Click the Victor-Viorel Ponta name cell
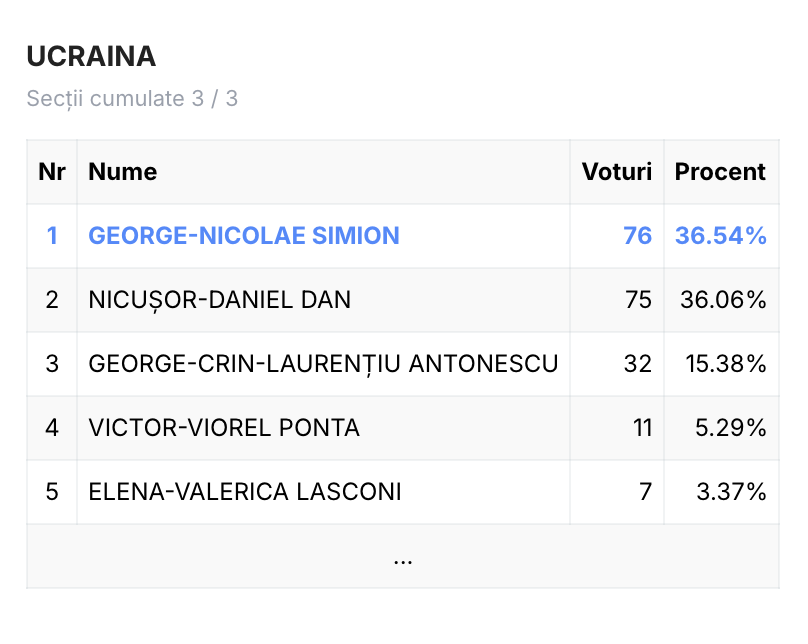 pos(323,428)
